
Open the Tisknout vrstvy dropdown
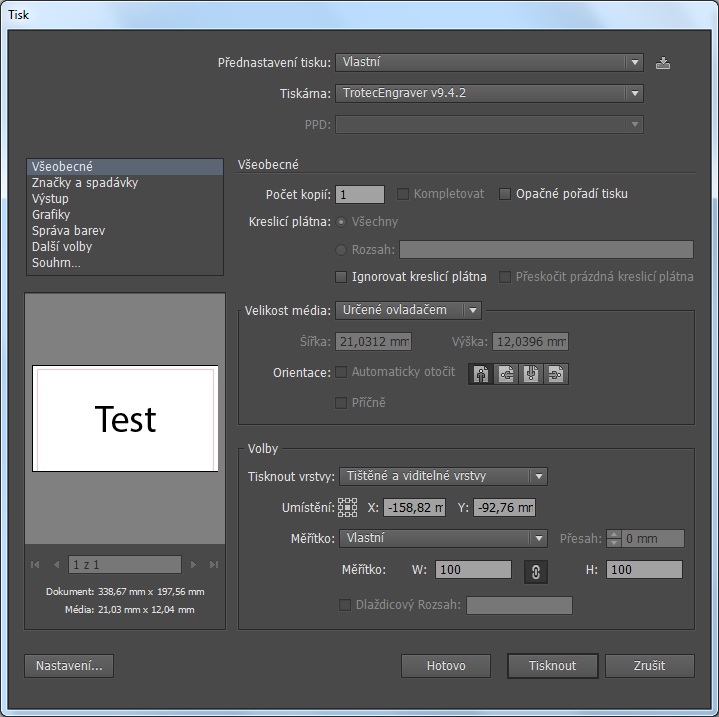(x=443, y=477)
